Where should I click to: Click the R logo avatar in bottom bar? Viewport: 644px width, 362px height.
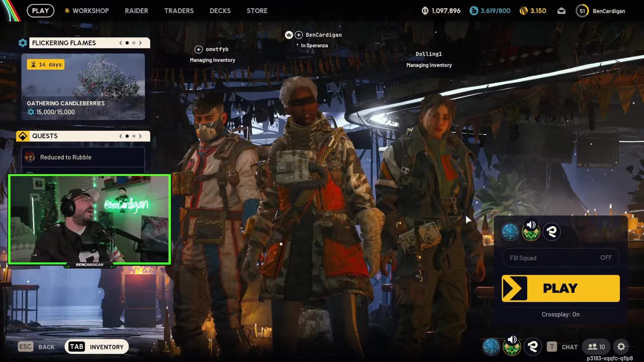pyautogui.click(x=533, y=347)
